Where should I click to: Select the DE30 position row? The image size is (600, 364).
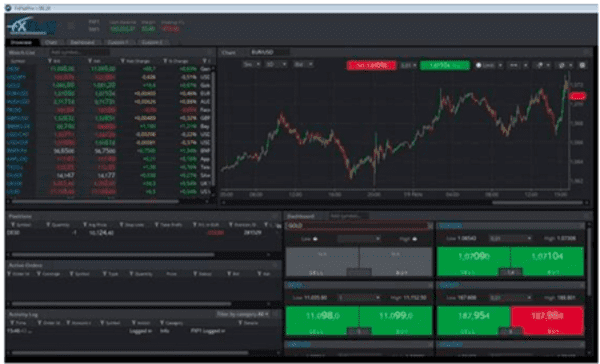coord(143,233)
